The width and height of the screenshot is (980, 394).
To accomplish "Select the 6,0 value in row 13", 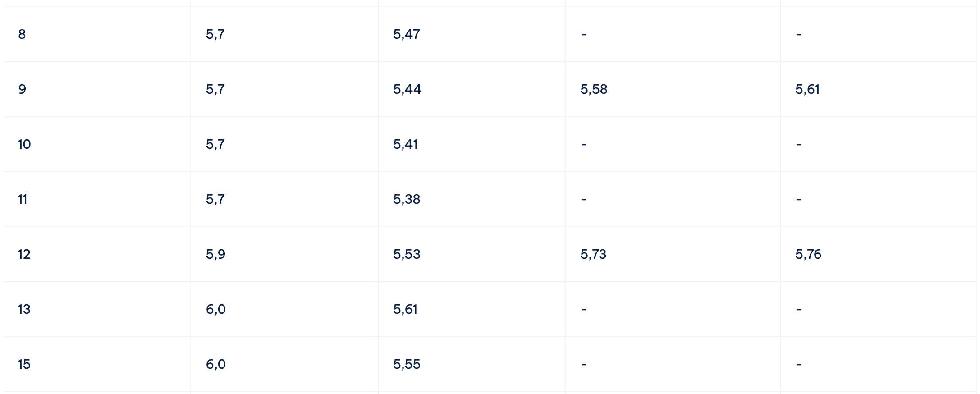I will click(215, 309).
